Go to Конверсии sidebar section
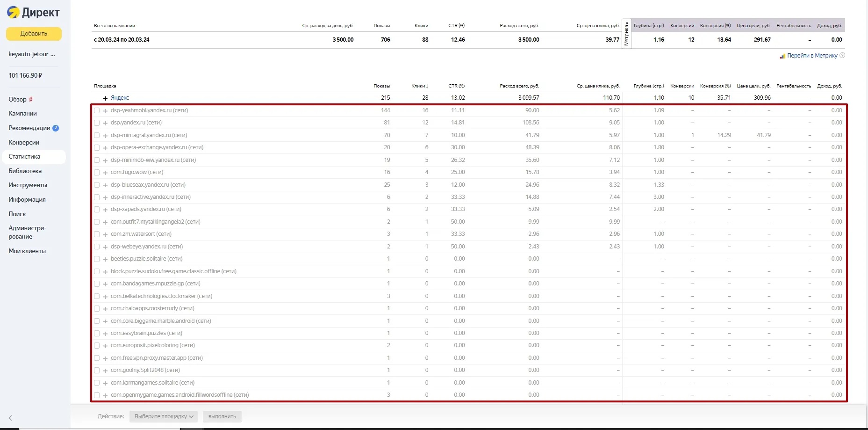The width and height of the screenshot is (868, 430). [24, 143]
